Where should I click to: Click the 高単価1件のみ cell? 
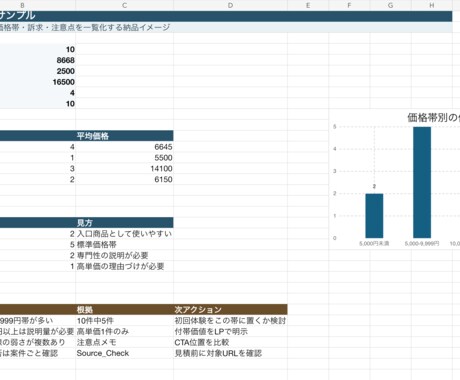coord(124,331)
